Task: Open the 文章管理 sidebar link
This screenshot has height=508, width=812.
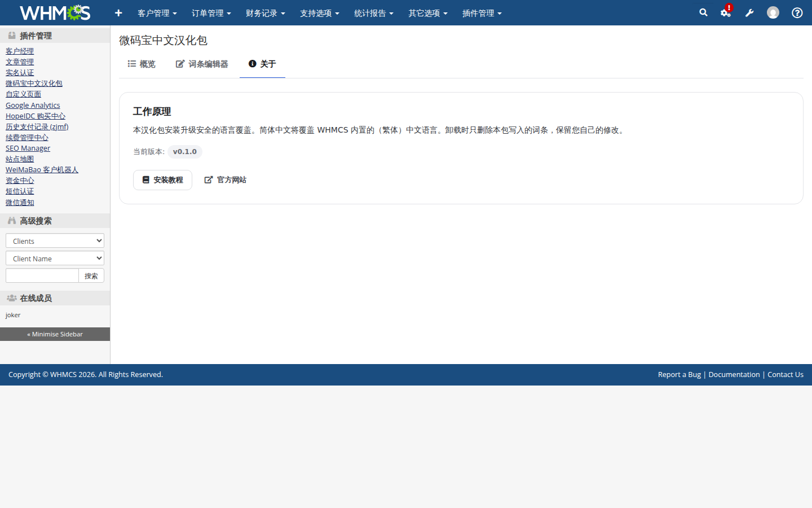Action: [20, 62]
